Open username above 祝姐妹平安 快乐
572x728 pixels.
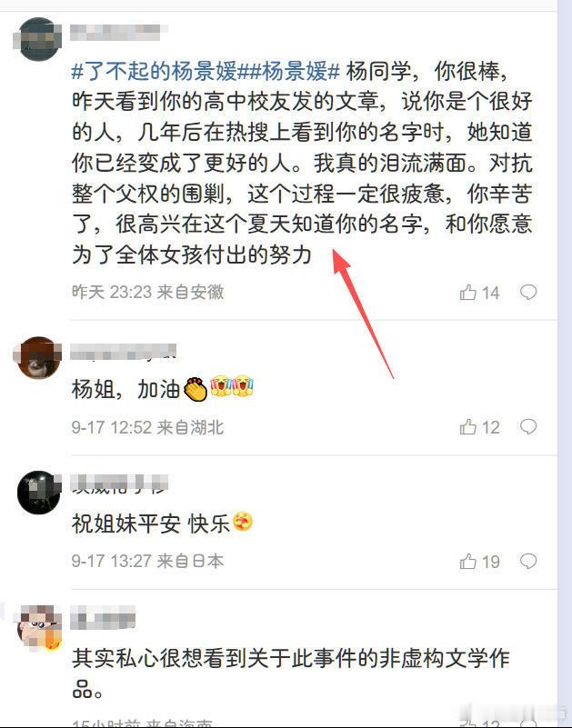(x=119, y=484)
